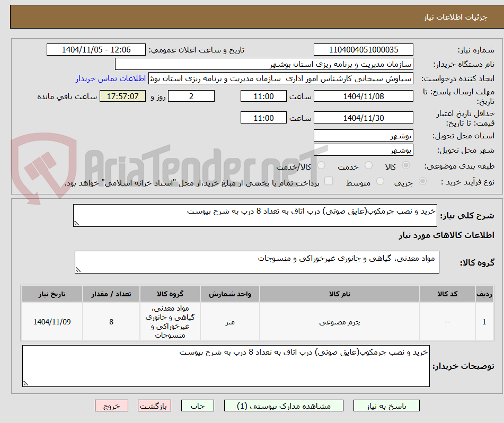Click the بازگشت back button

point(154,406)
